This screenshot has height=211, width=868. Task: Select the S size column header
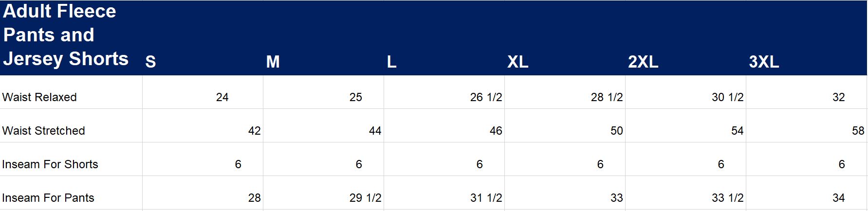pyautogui.click(x=150, y=62)
